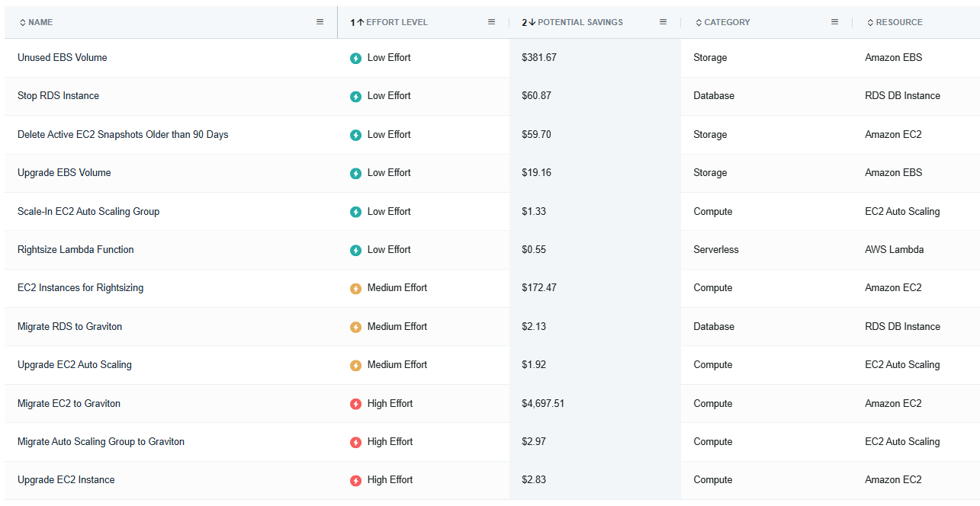Click the High Effort icon for Upgrade EC2 Instance
Viewport: 980px width, 506px height.
point(355,481)
